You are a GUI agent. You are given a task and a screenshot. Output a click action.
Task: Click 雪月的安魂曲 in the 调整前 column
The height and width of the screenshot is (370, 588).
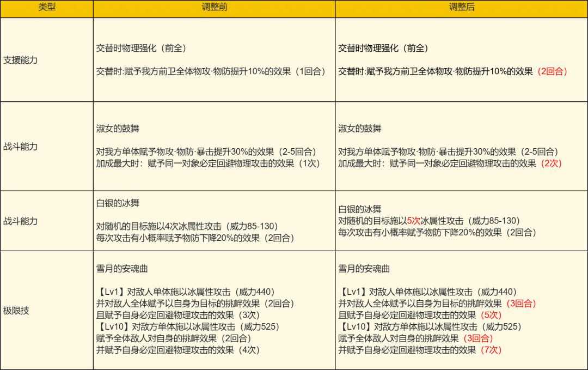click(122, 269)
